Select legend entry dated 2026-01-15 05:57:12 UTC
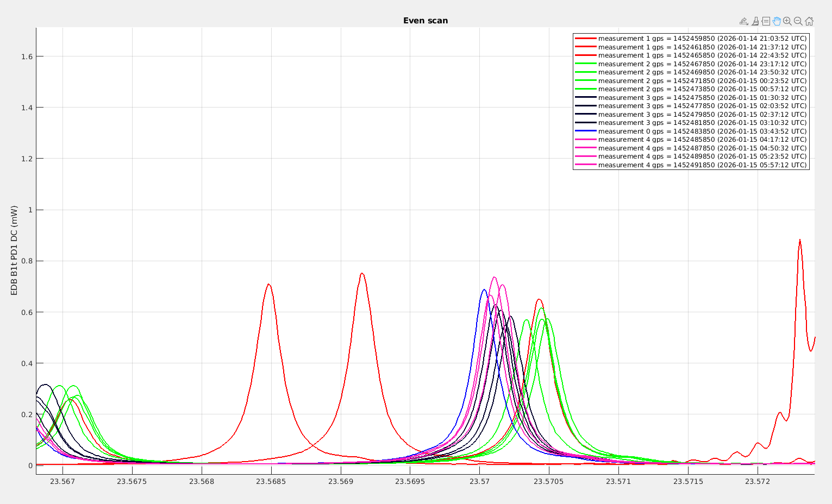The width and height of the screenshot is (832, 504). pos(702,165)
